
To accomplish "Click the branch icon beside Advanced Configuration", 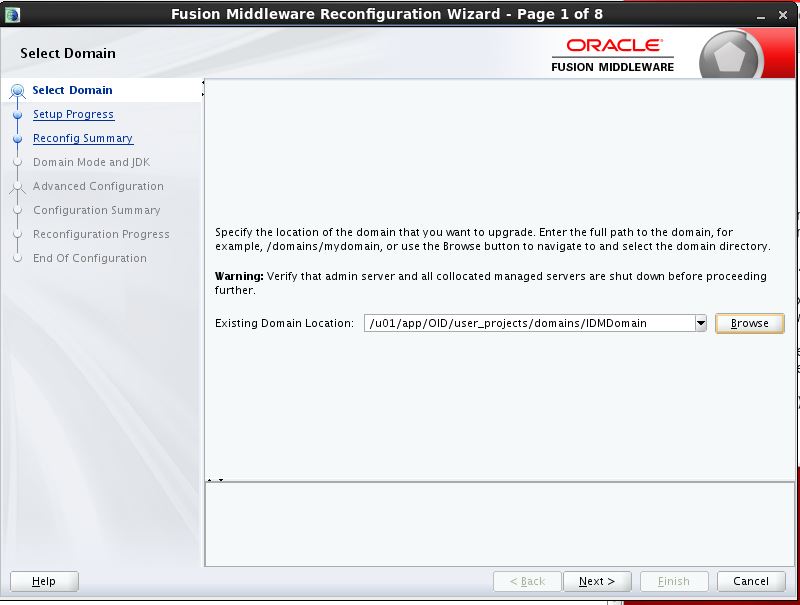I will 17,187.
